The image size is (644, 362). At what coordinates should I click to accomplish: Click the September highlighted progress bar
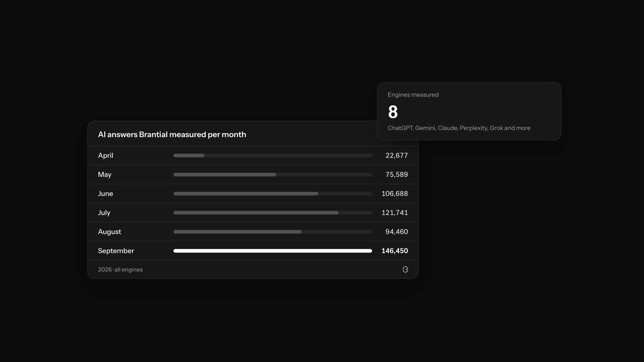pos(273,251)
